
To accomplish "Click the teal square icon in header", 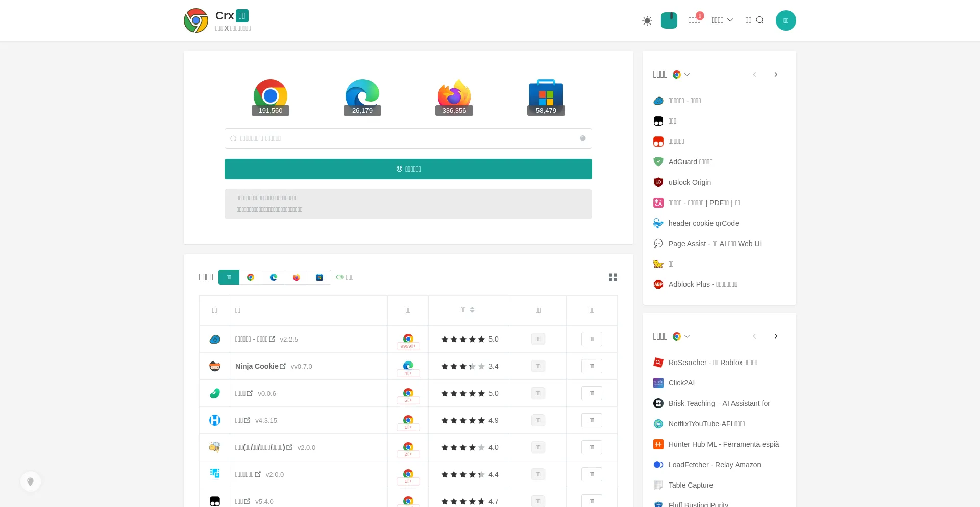I will [x=669, y=20].
